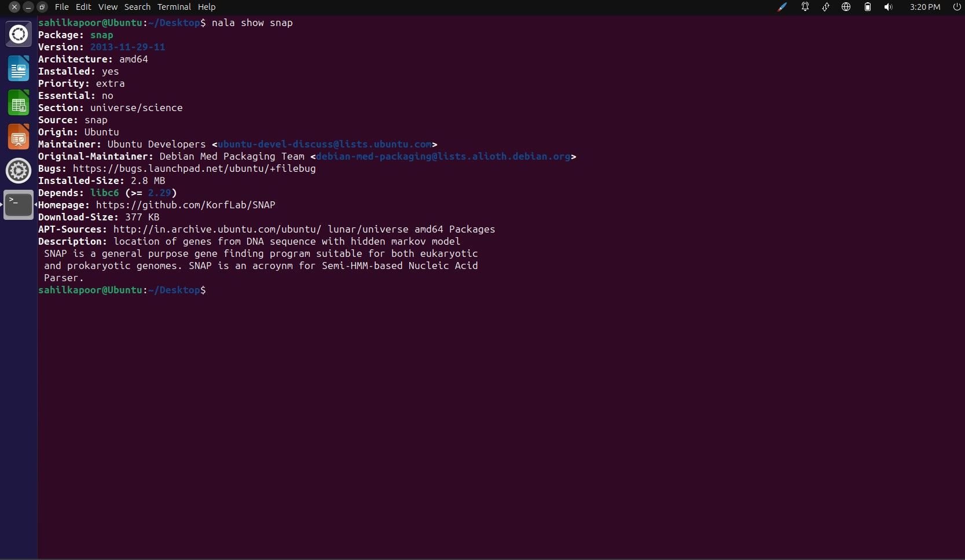The height and width of the screenshot is (560, 965).
Task: Click 'lunar/universe amd64 Packages' text
Action: 412,229
